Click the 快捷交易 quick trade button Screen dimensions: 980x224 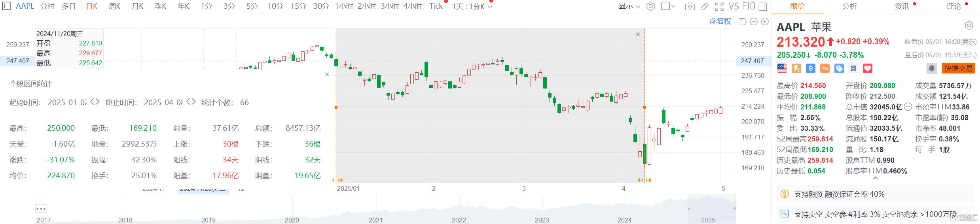(x=958, y=68)
